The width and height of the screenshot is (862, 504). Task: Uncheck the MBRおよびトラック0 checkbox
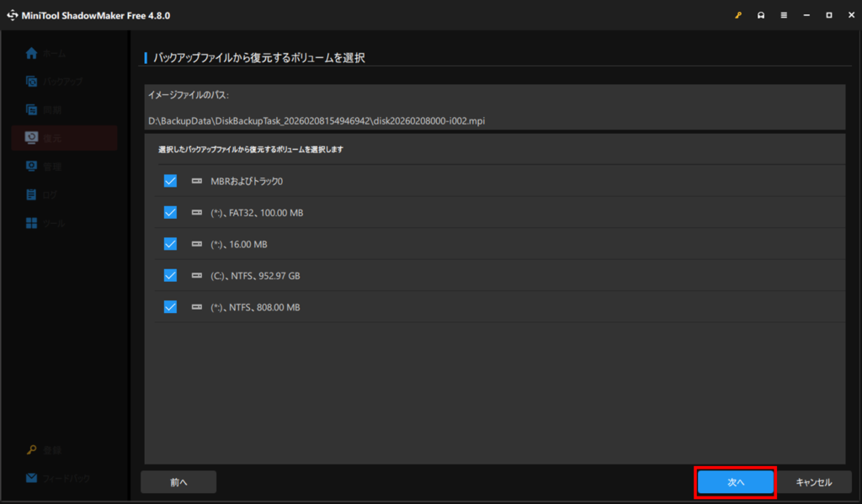(x=170, y=181)
